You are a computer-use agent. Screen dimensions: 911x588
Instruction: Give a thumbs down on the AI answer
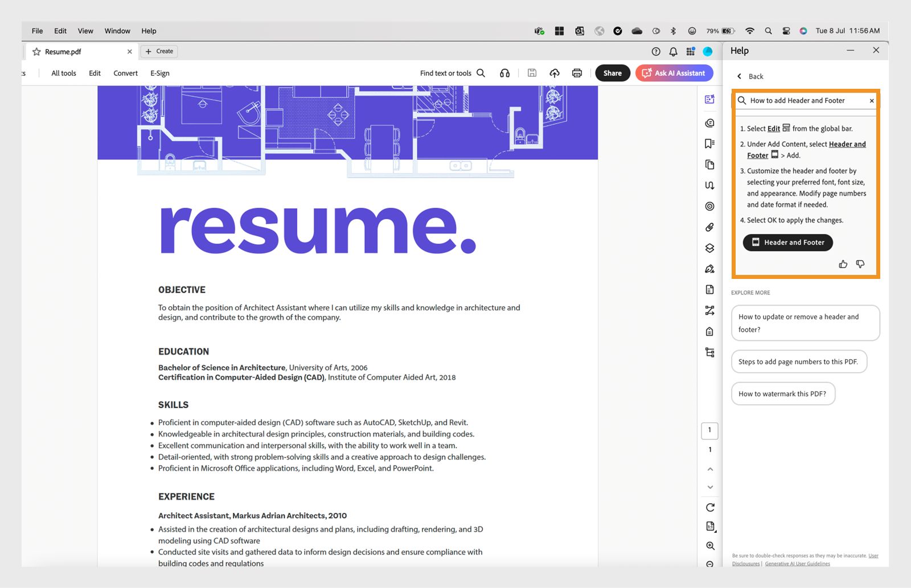[x=860, y=264]
